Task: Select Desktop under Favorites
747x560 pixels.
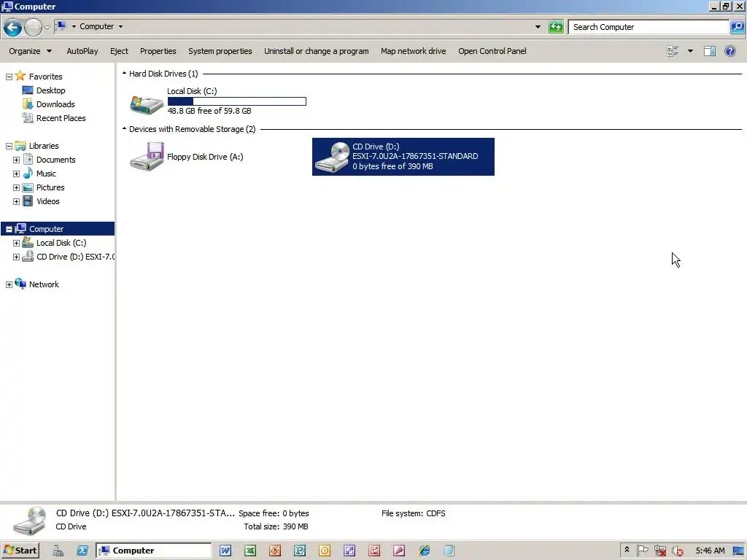Action: pyautogui.click(x=50, y=90)
